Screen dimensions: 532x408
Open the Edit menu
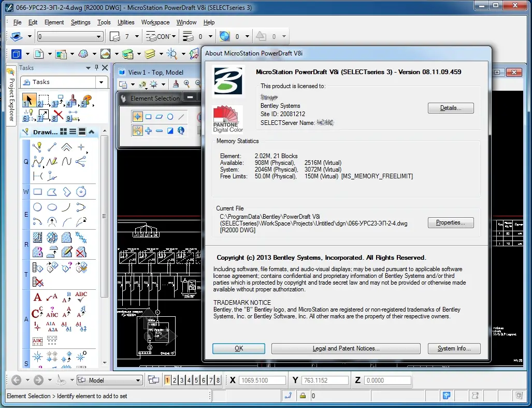33,22
